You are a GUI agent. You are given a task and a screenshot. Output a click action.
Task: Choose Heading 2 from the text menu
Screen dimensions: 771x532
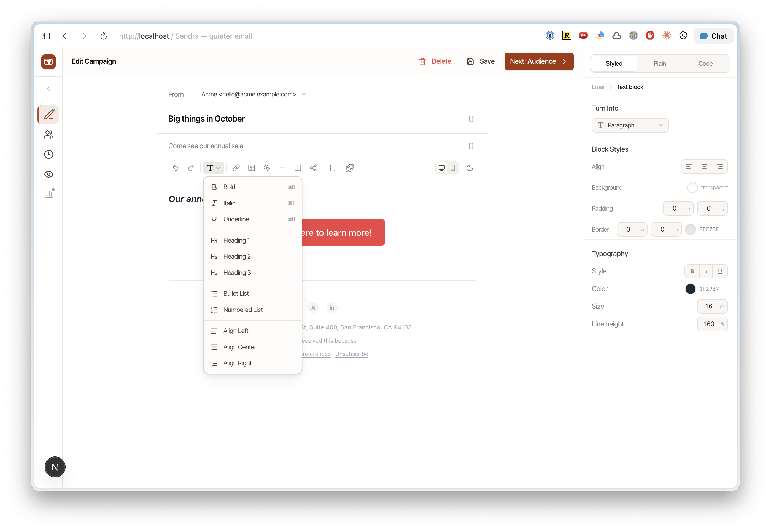point(252,256)
